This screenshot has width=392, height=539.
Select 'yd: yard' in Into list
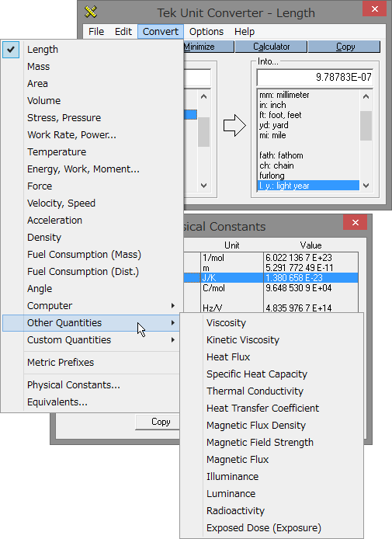(308, 125)
